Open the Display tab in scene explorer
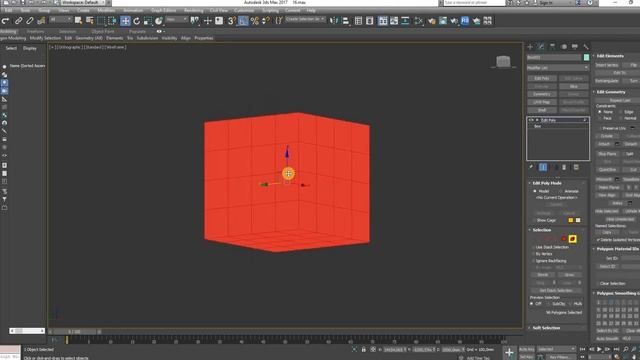The width and height of the screenshot is (640, 360). (29, 48)
